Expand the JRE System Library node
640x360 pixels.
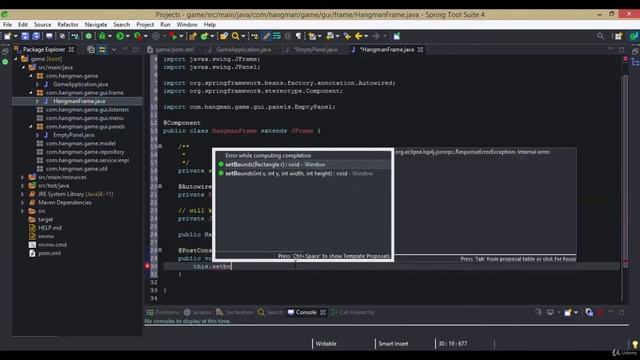pyautogui.click(x=22, y=194)
